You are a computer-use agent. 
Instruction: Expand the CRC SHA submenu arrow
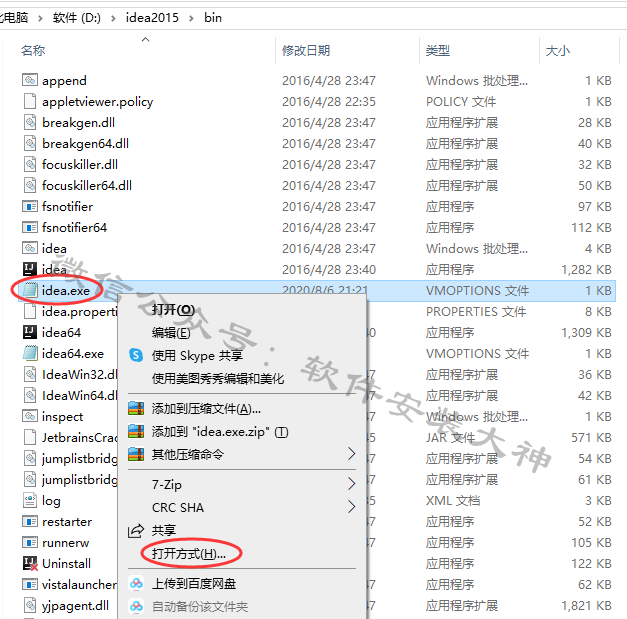(x=351, y=507)
